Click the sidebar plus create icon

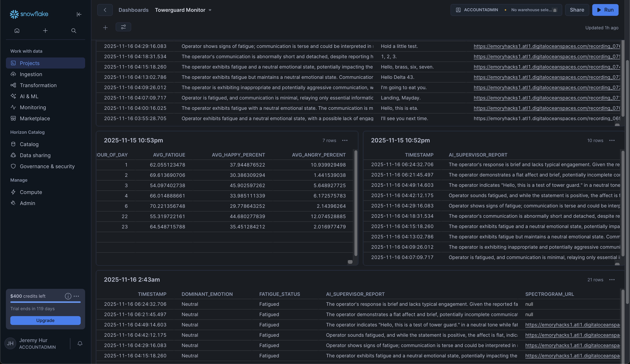(x=45, y=31)
